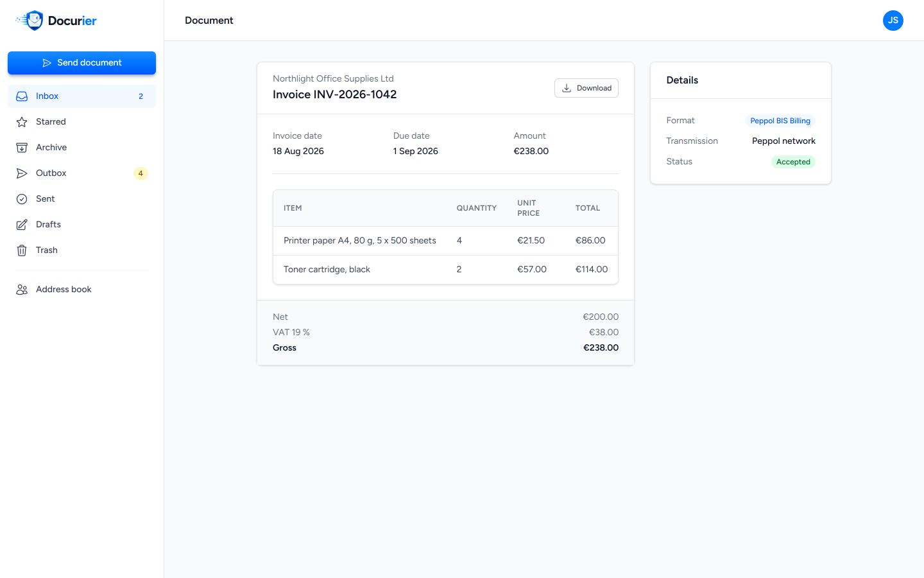Screen dimensions: 924x578
Task: Click the €57.00 unit price
Action: (532, 270)
